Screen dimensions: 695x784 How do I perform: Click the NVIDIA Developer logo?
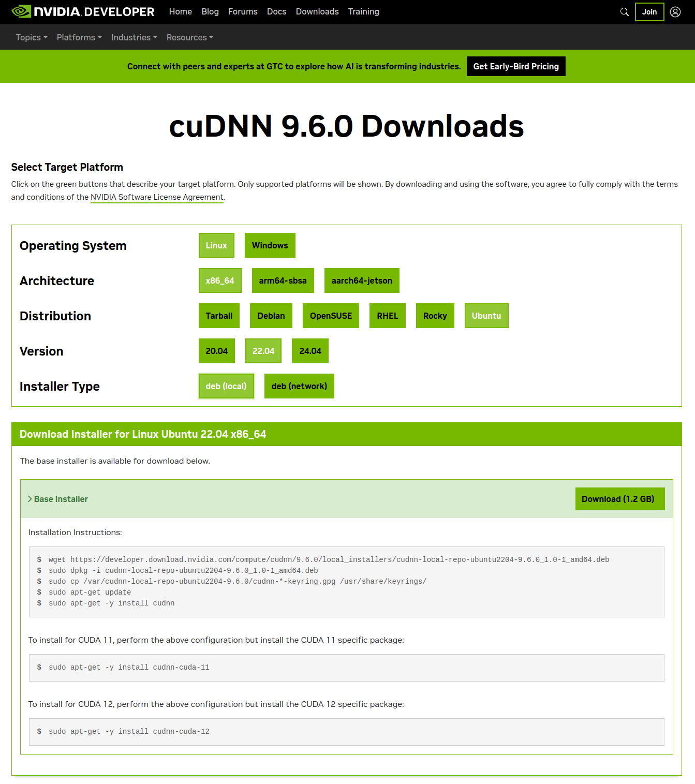click(83, 11)
